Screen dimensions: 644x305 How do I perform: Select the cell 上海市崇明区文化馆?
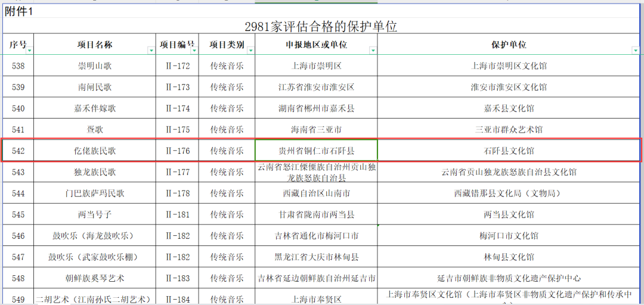pyautogui.click(x=509, y=66)
